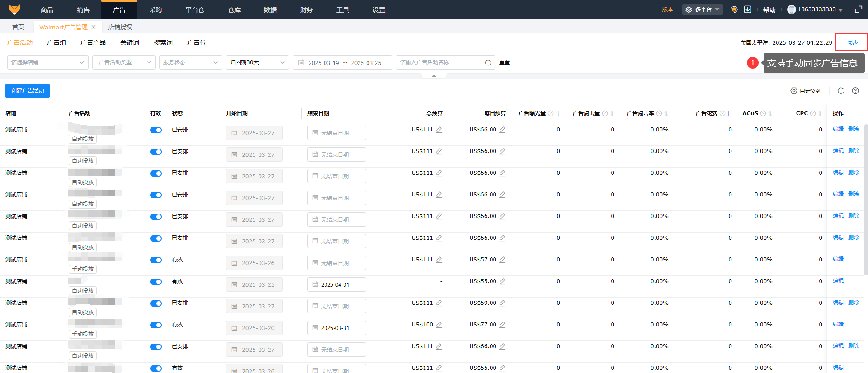Click the refresh icon above the table
Viewport: 868px width, 373px height.
(x=840, y=91)
